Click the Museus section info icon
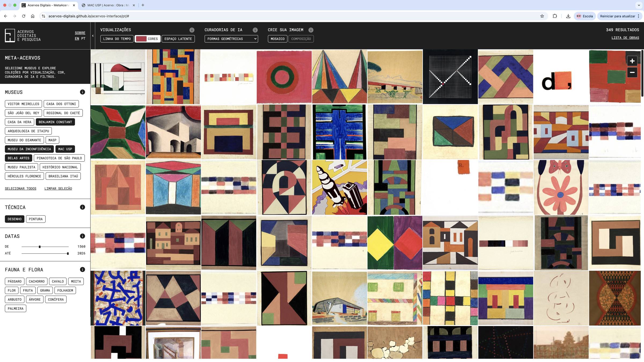This screenshot has height=362, width=644. tap(82, 92)
